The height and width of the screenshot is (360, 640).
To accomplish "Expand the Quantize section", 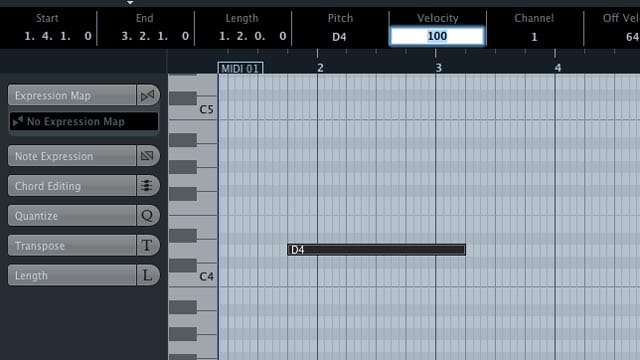I will [72, 216].
